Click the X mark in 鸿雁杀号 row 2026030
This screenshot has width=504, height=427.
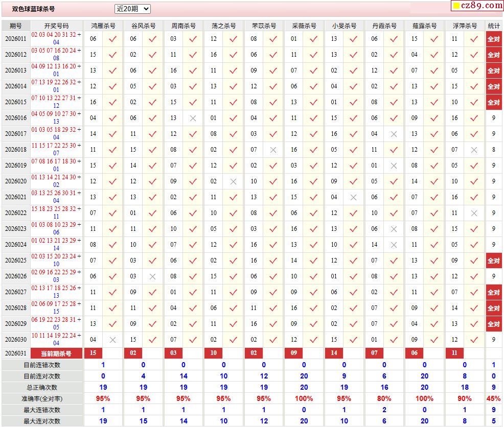point(112,340)
